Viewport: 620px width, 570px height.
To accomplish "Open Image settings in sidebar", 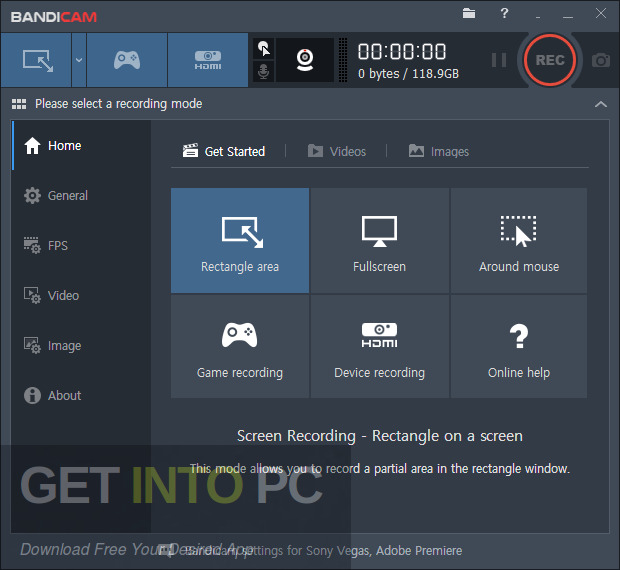I will coord(81,345).
